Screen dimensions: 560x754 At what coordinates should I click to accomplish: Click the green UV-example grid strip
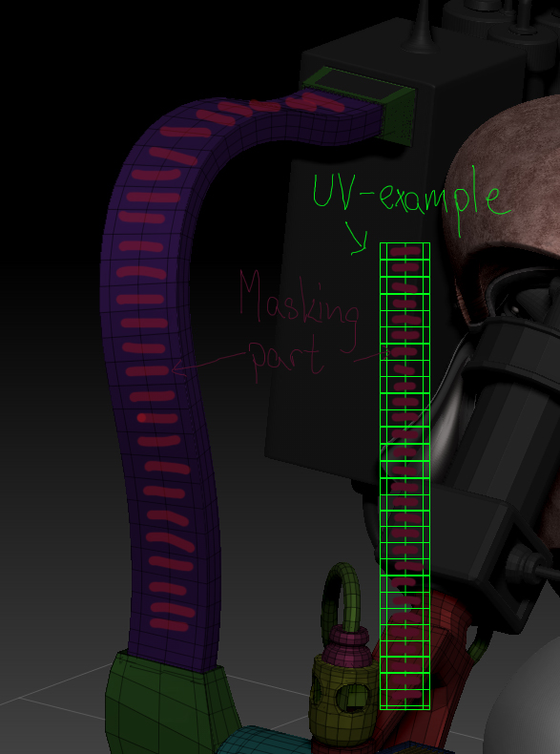404,475
